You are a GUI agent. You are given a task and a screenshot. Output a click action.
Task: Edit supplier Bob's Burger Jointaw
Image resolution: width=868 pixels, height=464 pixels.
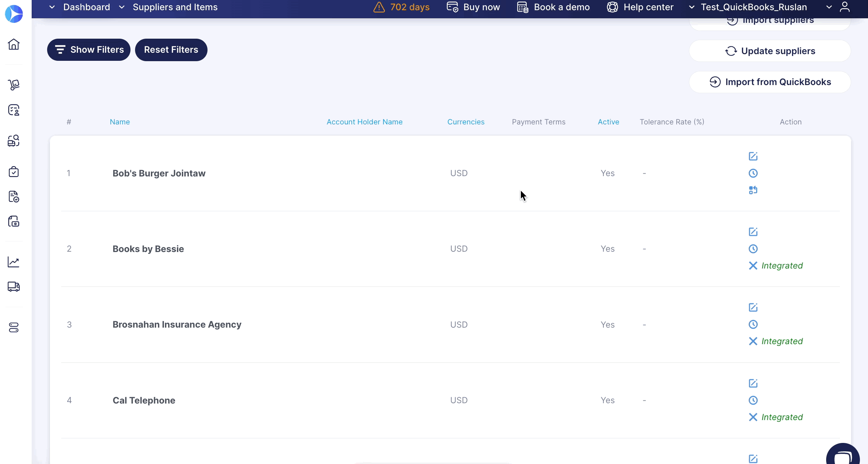click(753, 156)
